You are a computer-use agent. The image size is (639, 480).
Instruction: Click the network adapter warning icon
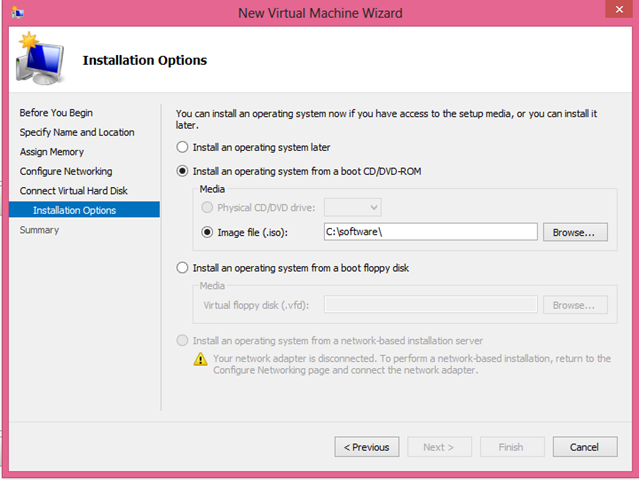click(x=200, y=358)
